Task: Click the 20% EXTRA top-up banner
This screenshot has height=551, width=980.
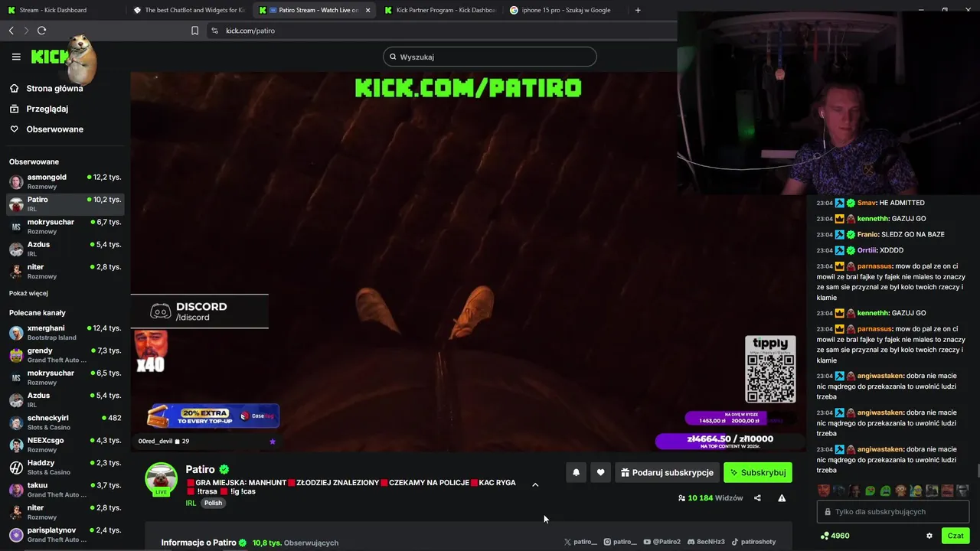Action: (x=213, y=416)
